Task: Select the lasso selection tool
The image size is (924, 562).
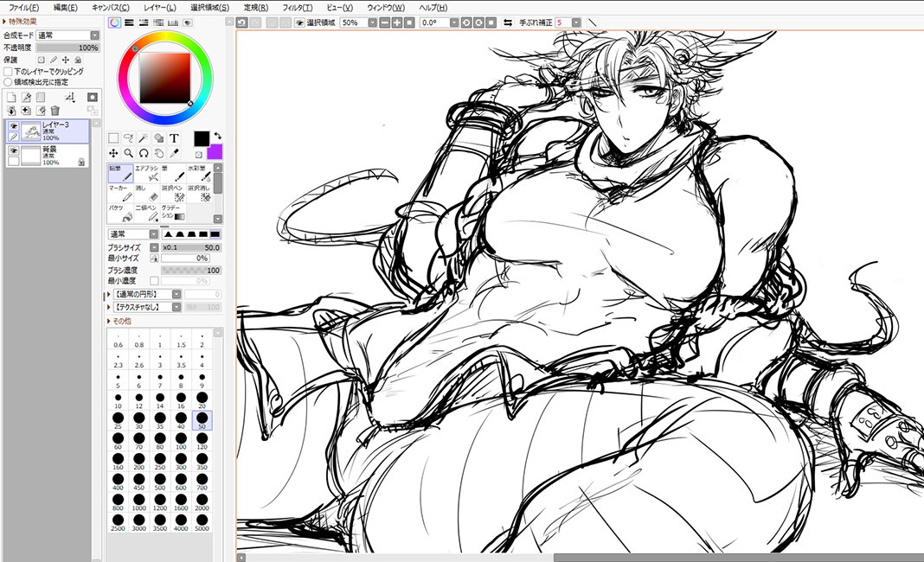Action: [128, 137]
